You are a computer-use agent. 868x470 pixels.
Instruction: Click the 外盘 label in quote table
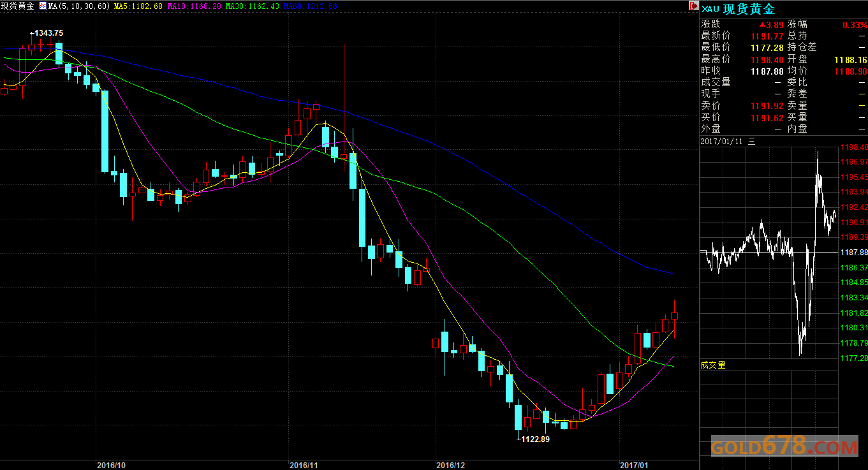coord(711,129)
